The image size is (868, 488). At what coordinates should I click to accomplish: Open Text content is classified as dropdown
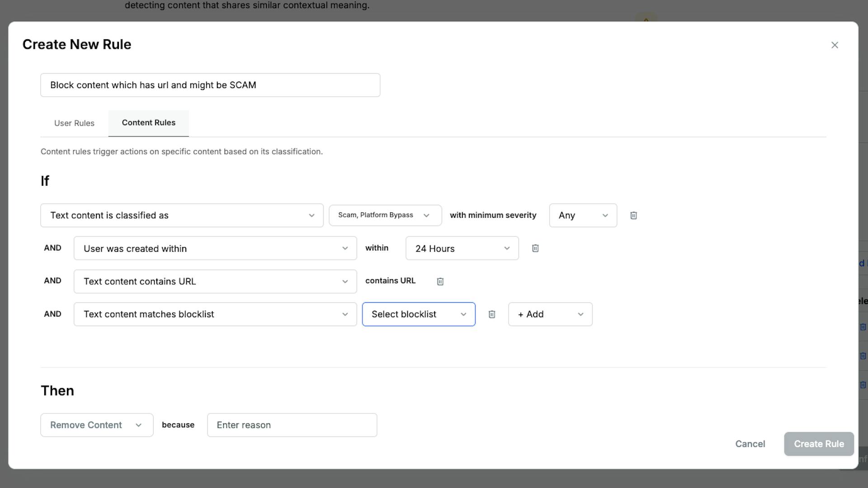point(182,216)
